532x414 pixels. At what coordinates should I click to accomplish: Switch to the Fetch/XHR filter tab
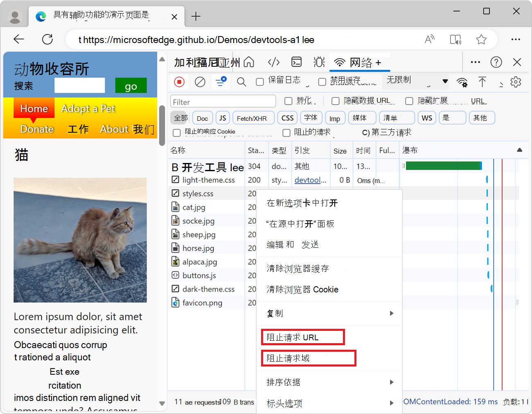pyautogui.click(x=253, y=118)
